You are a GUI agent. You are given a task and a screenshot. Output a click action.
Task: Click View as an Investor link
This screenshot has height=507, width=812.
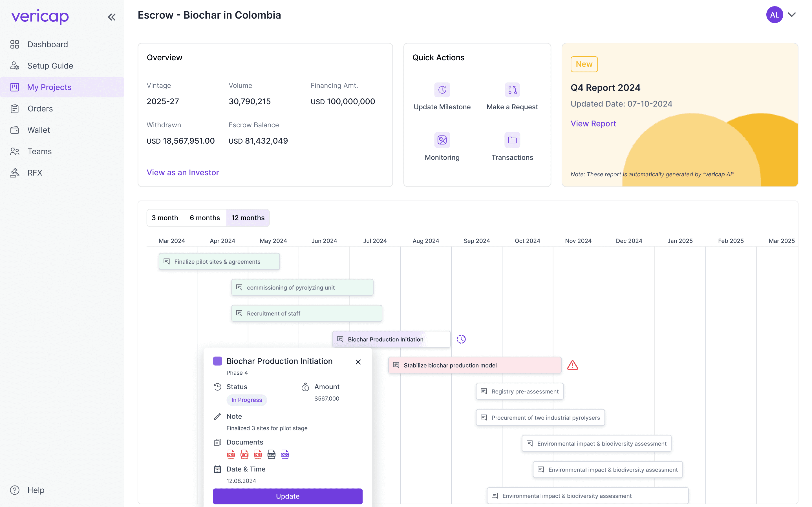tap(182, 172)
